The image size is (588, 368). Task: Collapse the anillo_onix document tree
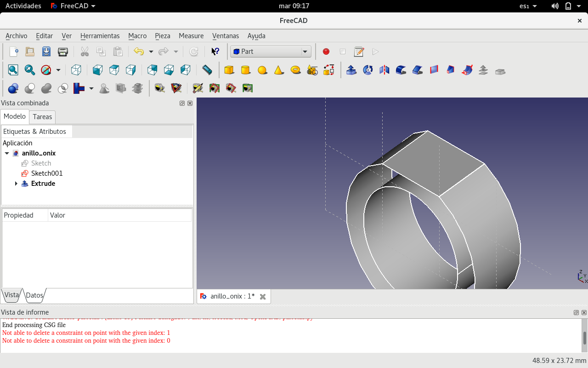click(x=7, y=153)
